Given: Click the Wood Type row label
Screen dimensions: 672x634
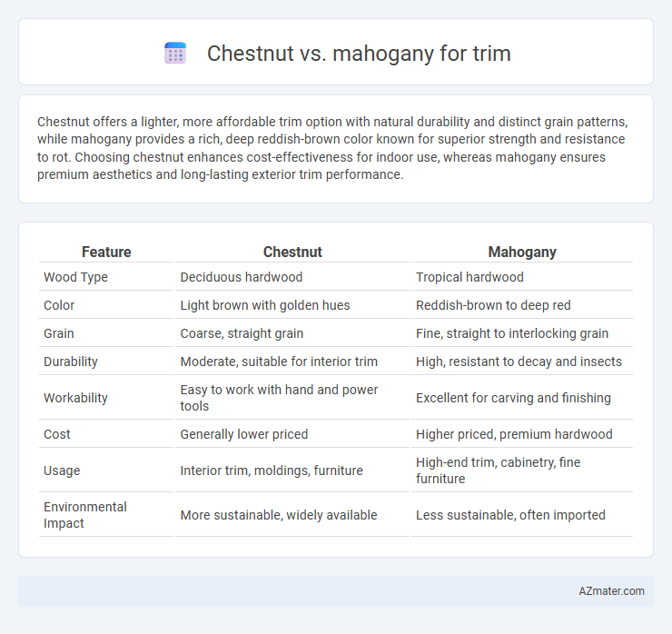Looking at the screenshot, I should click(x=75, y=277).
